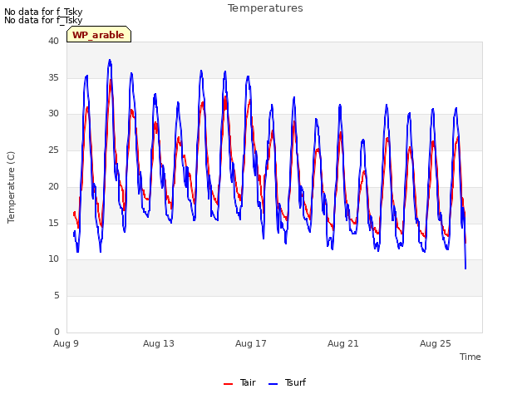Click the 0 y-axis tick value
The height and width of the screenshot is (399, 532).
pos(57,332)
